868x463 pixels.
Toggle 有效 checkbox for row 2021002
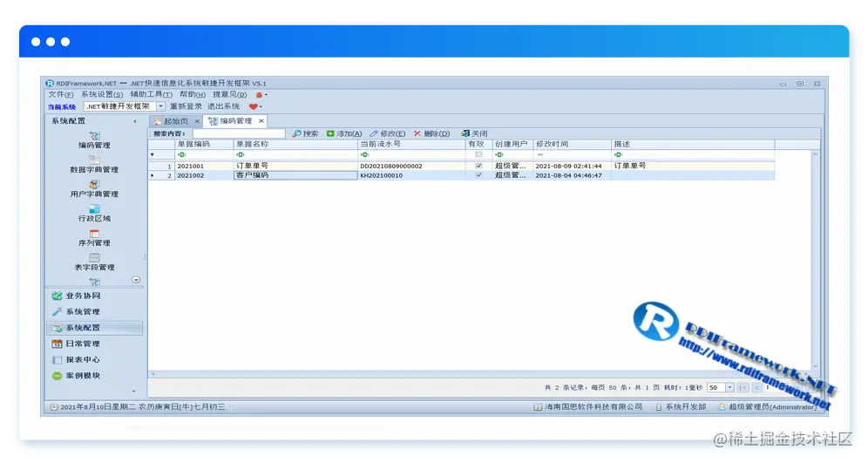[478, 175]
